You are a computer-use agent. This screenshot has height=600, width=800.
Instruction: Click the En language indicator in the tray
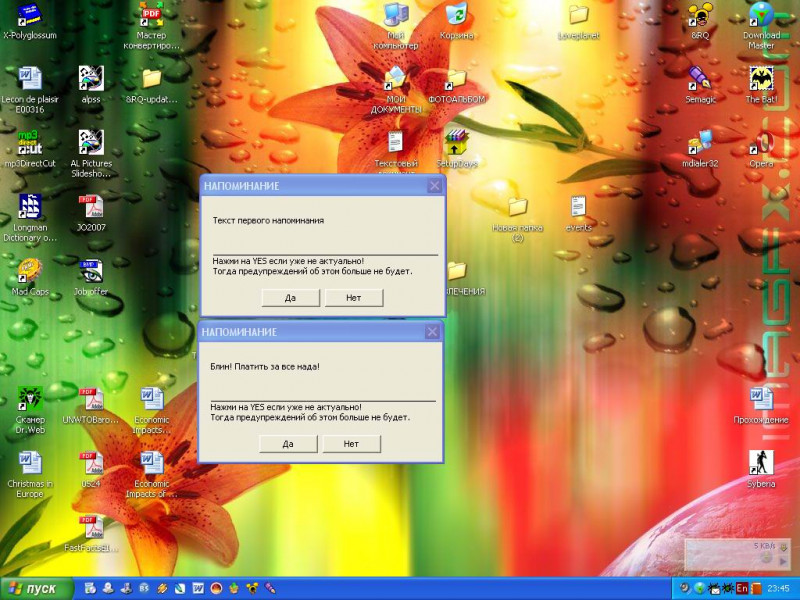point(742,588)
